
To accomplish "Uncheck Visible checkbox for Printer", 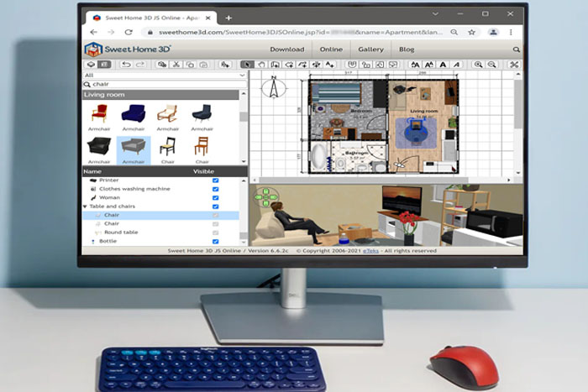I will 216,180.
